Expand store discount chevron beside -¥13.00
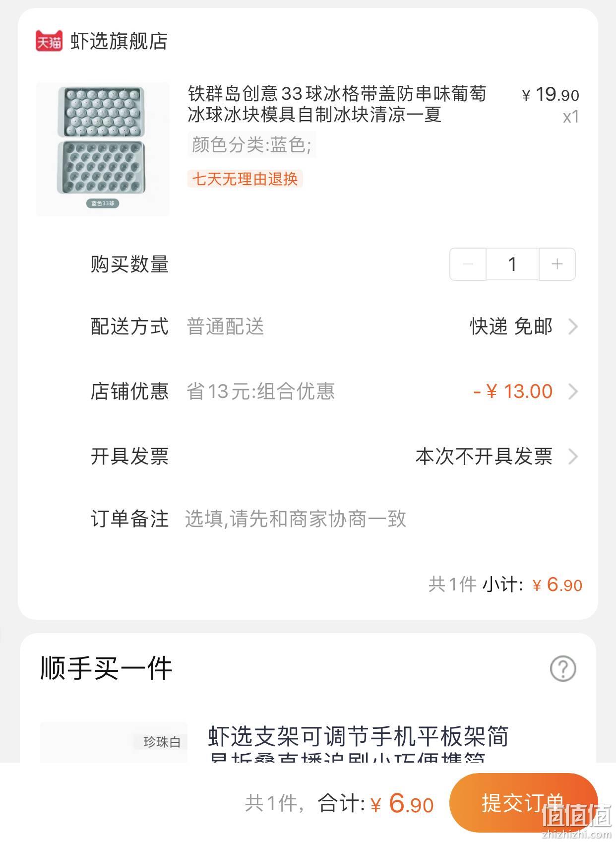This screenshot has height=843, width=616. pos(573,391)
